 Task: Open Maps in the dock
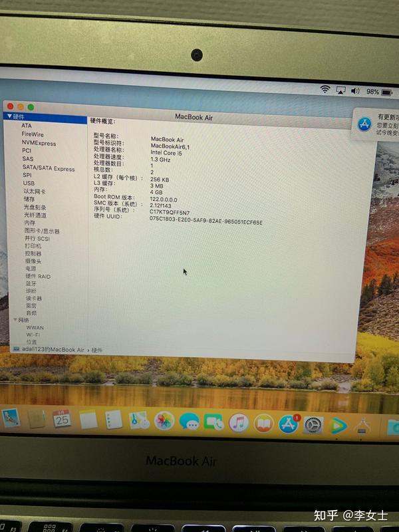pyautogui.click(x=139, y=421)
